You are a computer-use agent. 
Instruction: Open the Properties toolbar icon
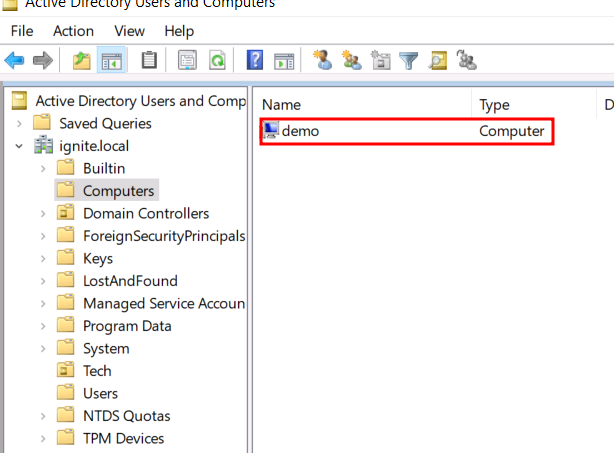pos(188,61)
